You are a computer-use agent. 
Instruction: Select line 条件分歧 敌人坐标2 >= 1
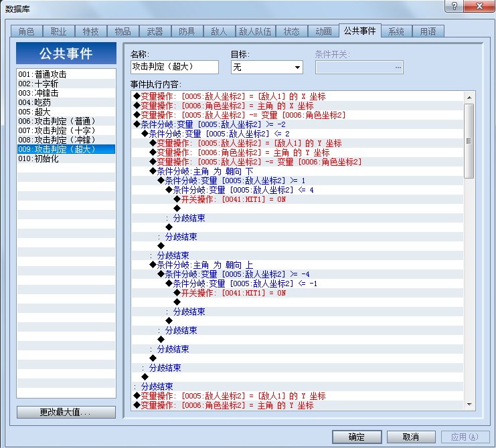[297, 181]
